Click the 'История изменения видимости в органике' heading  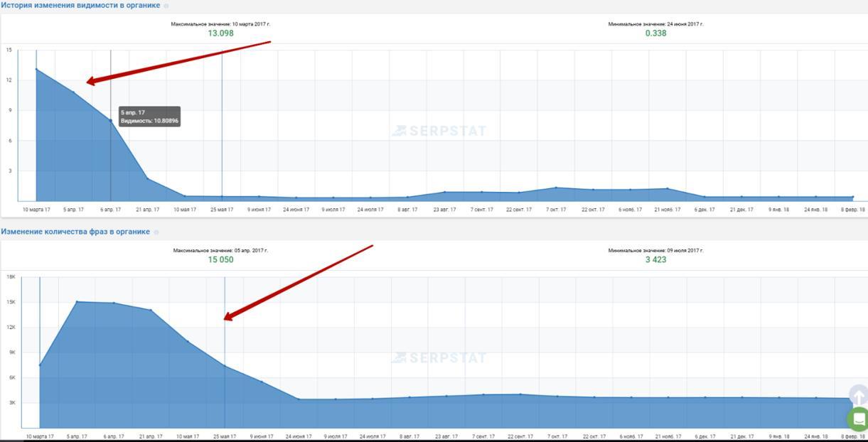point(80,6)
